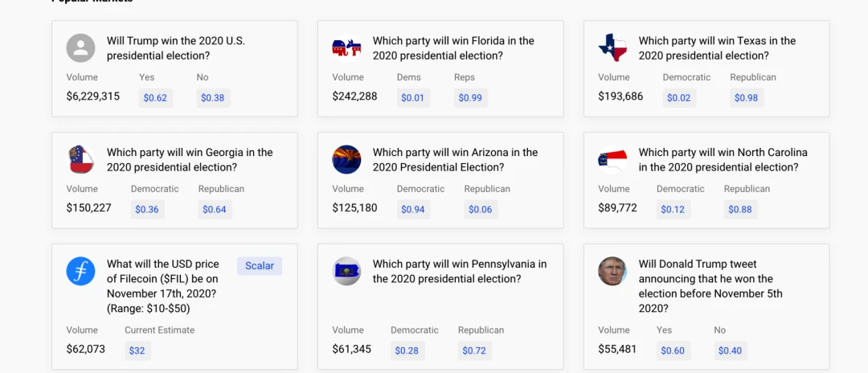Click the Pennsylvania flag state icon
This screenshot has height=373, width=868.
pyautogui.click(x=346, y=271)
